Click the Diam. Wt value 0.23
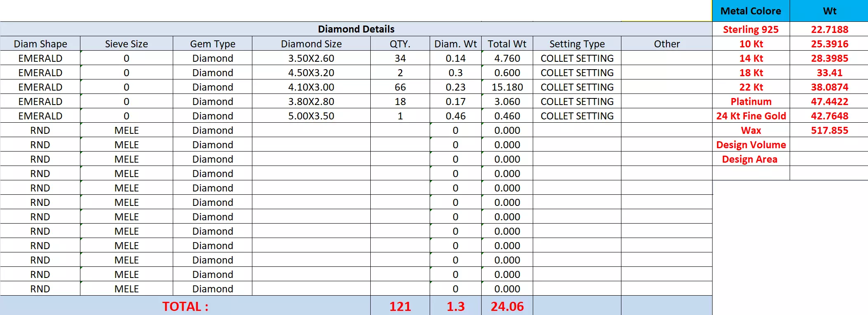868x315 pixels. click(x=456, y=87)
